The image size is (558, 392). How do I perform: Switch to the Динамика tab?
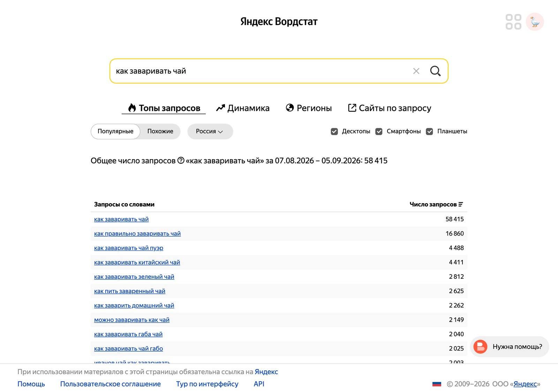point(243,108)
